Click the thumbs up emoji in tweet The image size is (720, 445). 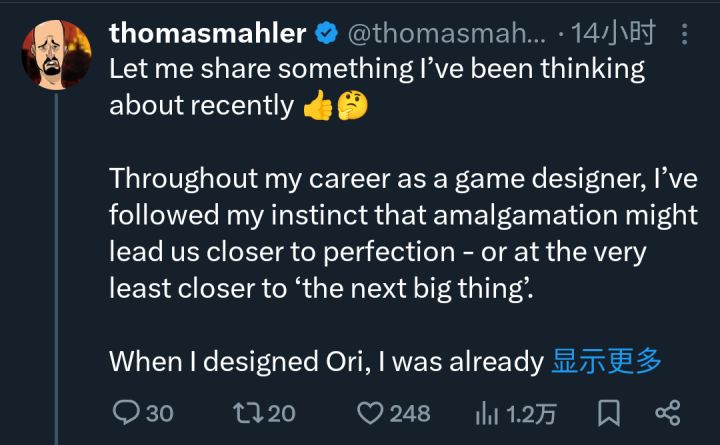click(x=316, y=106)
